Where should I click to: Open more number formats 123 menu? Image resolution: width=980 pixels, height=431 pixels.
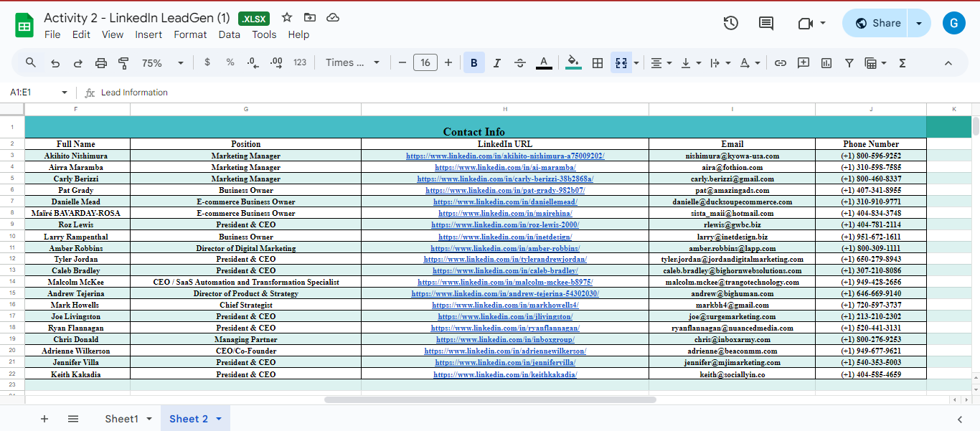[x=300, y=62]
